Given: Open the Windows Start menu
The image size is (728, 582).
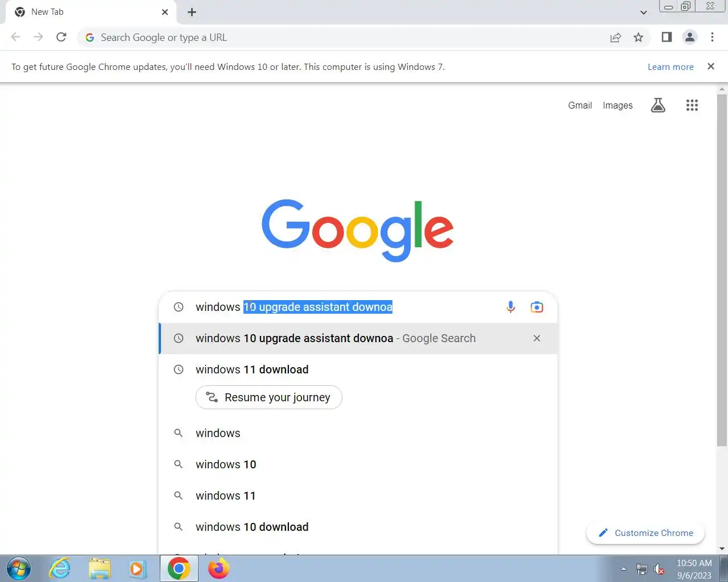Looking at the screenshot, I should tap(18, 568).
